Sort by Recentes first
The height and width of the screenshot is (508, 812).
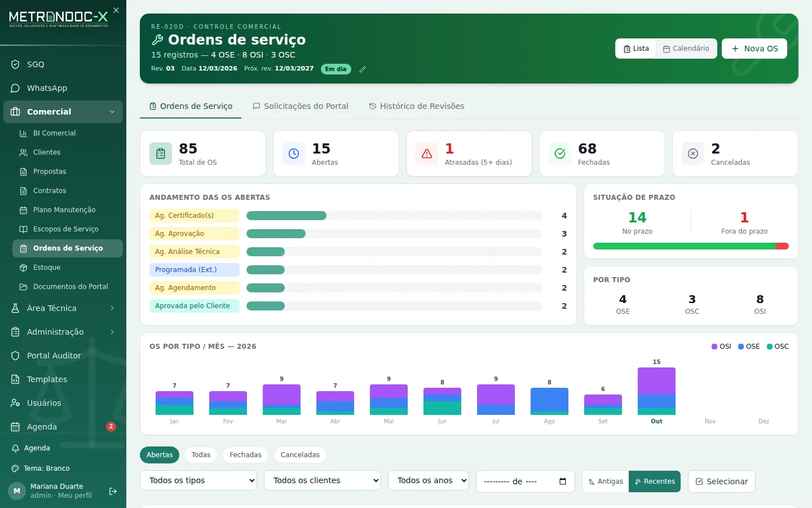tap(655, 481)
